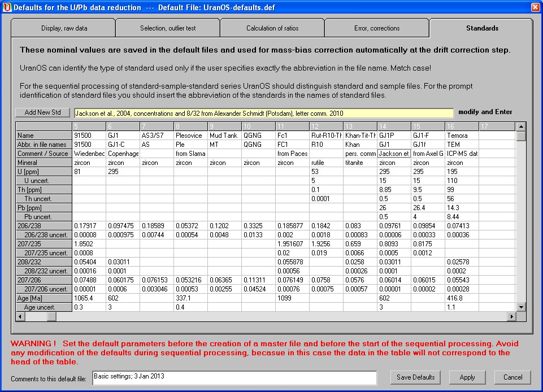Screen dimensions: 543x392
Task: Select the 207/235 value 0.8175
Action: pyautogui.click(x=428, y=244)
